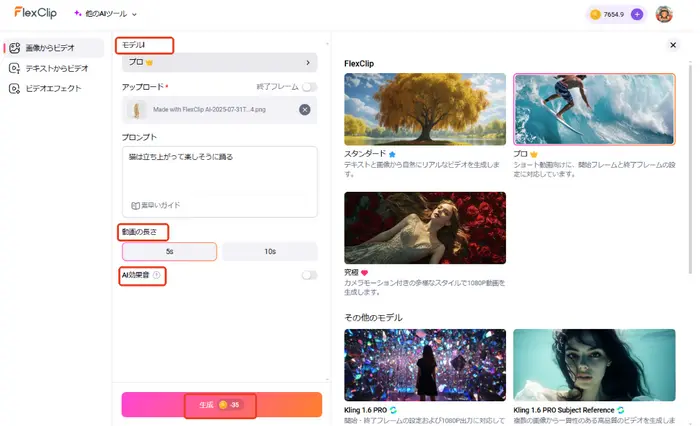Click the crown icon in model selector
The height and width of the screenshot is (426, 700).
(x=149, y=63)
